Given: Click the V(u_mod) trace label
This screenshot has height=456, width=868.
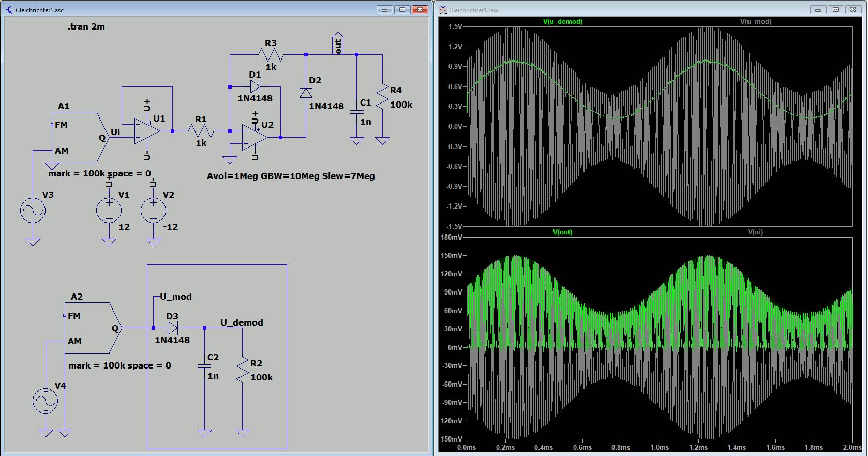Looking at the screenshot, I should pyautogui.click(x=755, y=22).
